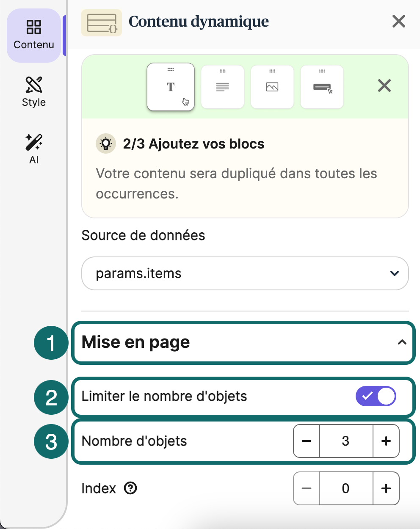Click the Contenu dynamique header icon
This screenshot has width=420, height=529.
point(102,23)
